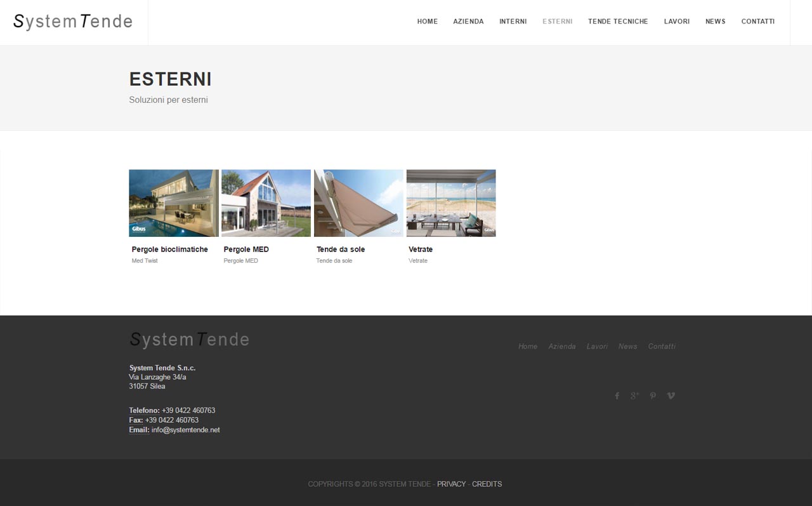812x506 pixels.
Task: Open the News link in footer navigation
Action: coord(627,346)
